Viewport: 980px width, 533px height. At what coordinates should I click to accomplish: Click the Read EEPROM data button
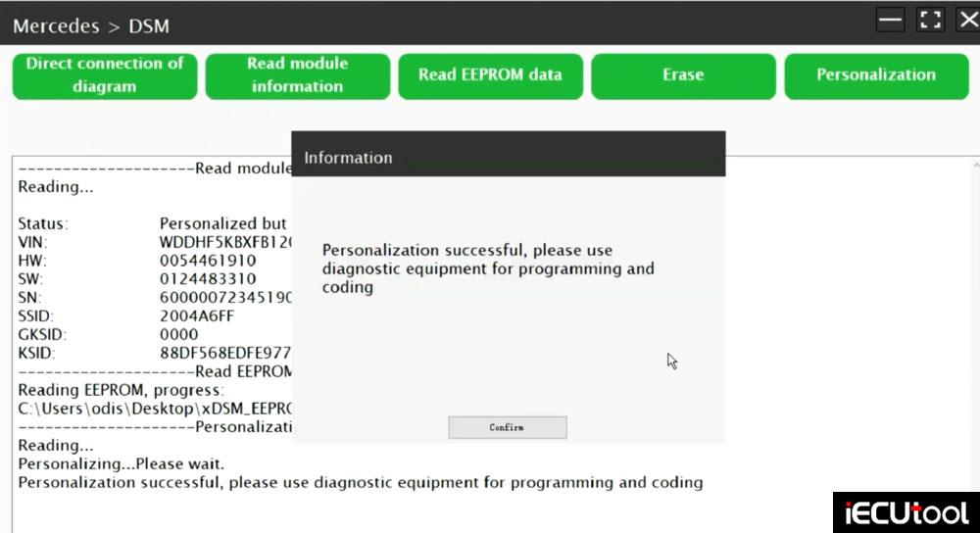pyautogui.click(x=491, y=75)
